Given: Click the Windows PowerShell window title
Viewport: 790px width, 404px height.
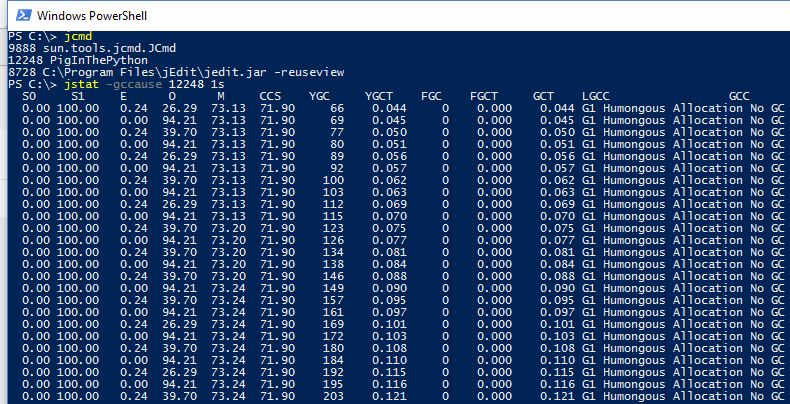Looking at the screenshot, I should tap(92, 16).
